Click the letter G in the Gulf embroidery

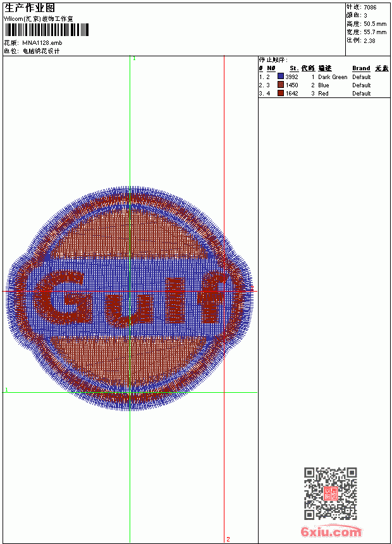(x=61, y=297)
